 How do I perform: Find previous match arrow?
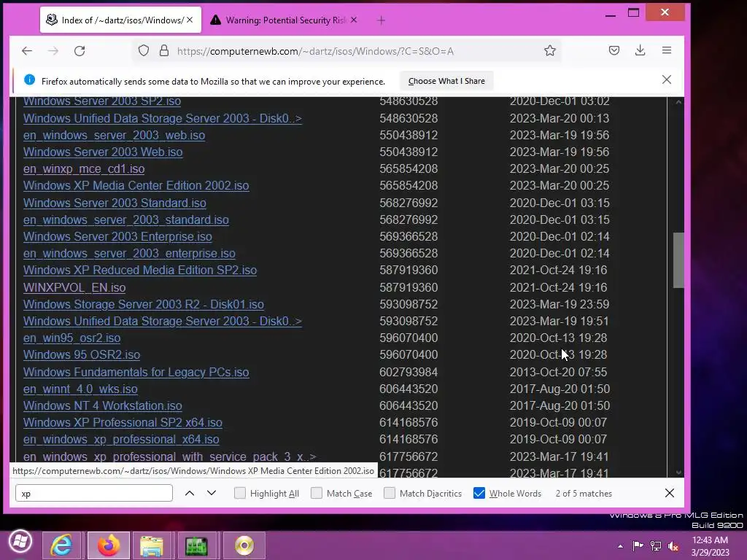click(x=190, y=494)
